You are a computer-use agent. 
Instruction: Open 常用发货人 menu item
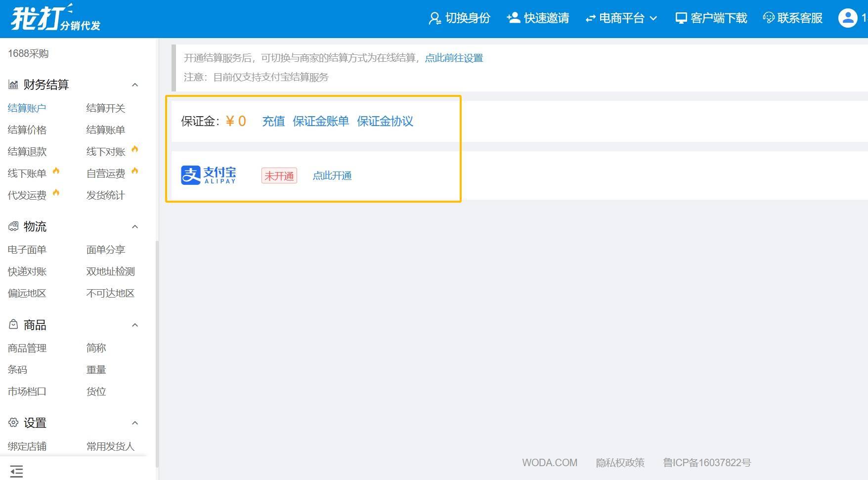click(110, 446)
